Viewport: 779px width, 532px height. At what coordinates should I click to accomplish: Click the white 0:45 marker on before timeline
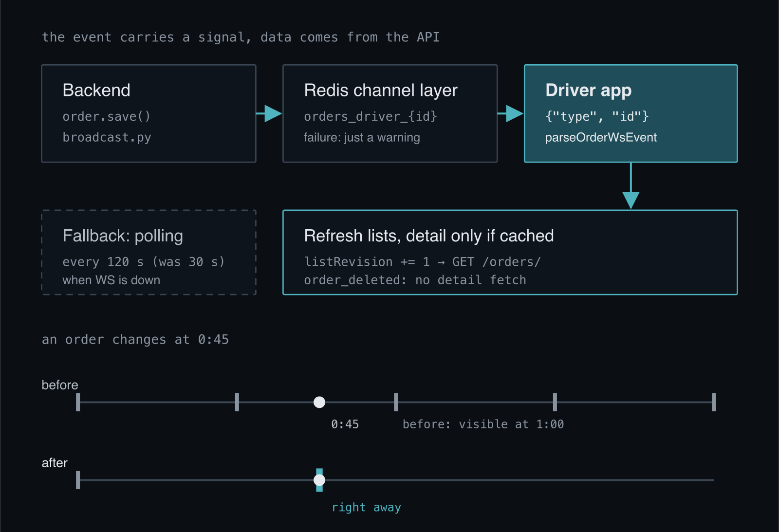319,402
